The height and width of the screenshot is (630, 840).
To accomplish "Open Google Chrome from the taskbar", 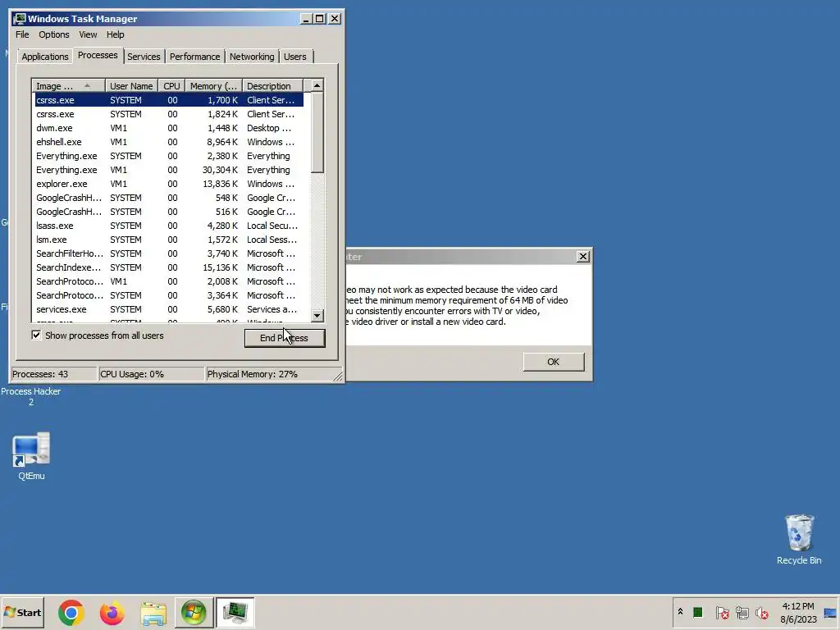I will (x=71, y=612).
